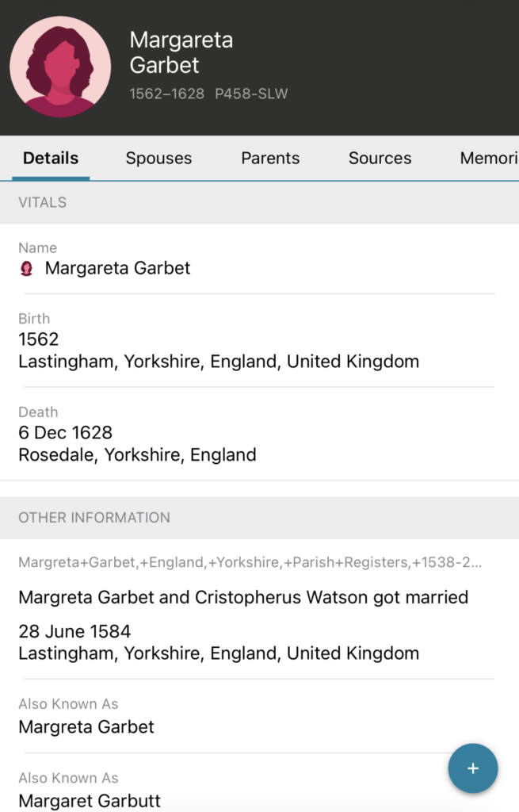The height and width of the screenshot is (812, 519).
Task: Go to the Sources tab
Action: coord(380,158)
